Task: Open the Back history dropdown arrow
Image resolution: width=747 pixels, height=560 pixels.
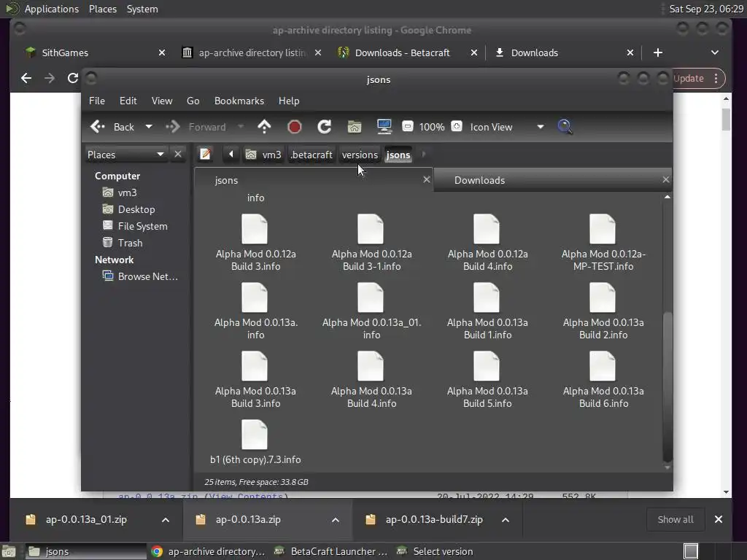Action: 149,127
